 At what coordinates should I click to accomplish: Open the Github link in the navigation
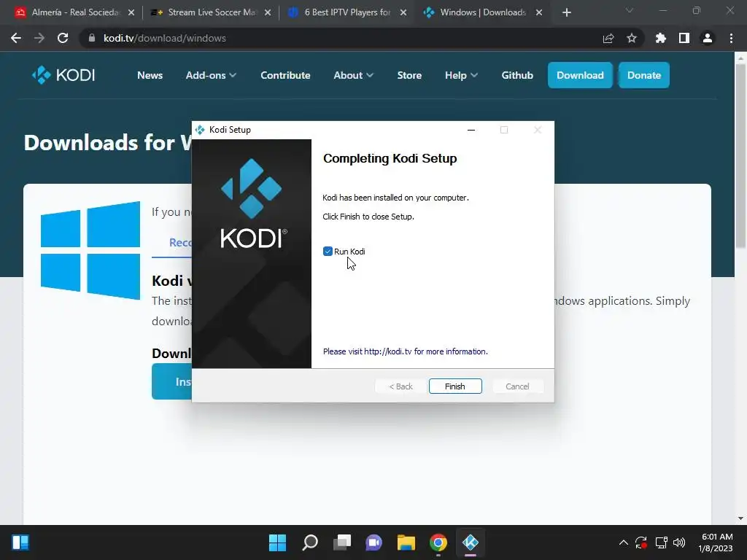(517, 75)
